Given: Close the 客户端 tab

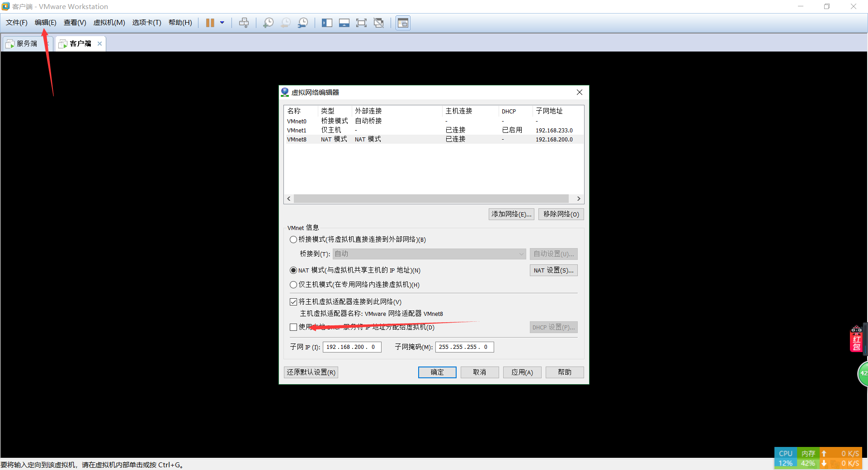Looking at the screenshot, I should (99, 44).
